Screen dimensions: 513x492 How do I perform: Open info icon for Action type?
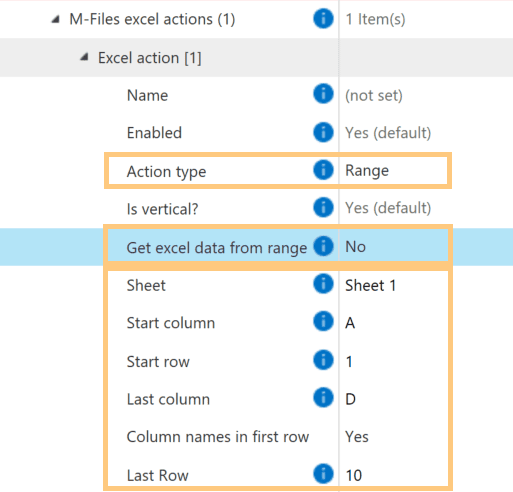pos(323,170)
